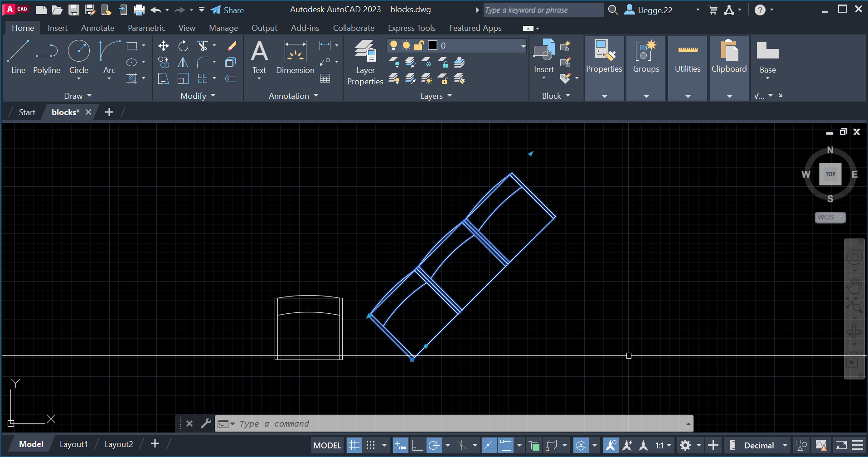The width and height of the screenshot is (868, 457).
Task: Expand the Layers panel
Action: point(436,96)
